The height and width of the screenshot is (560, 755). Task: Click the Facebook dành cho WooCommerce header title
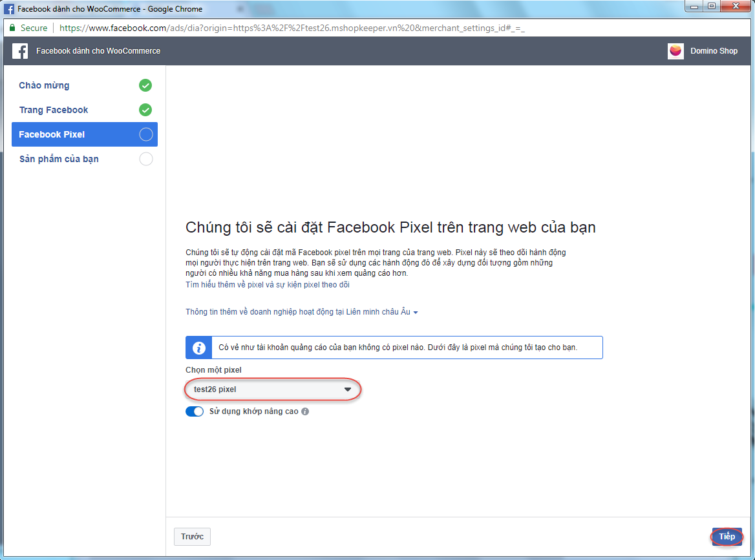click(x=98, y=51)
